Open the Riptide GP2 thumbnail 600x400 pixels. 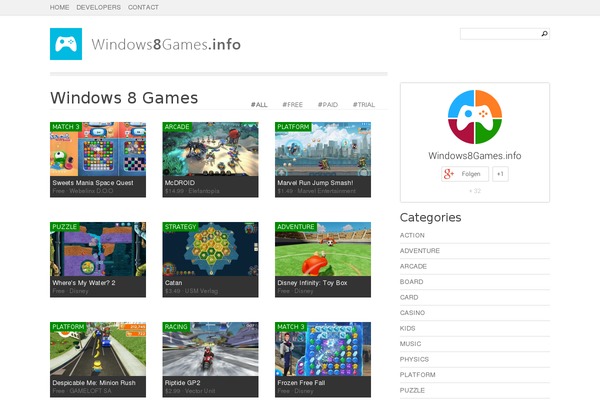tap(210, 349)
